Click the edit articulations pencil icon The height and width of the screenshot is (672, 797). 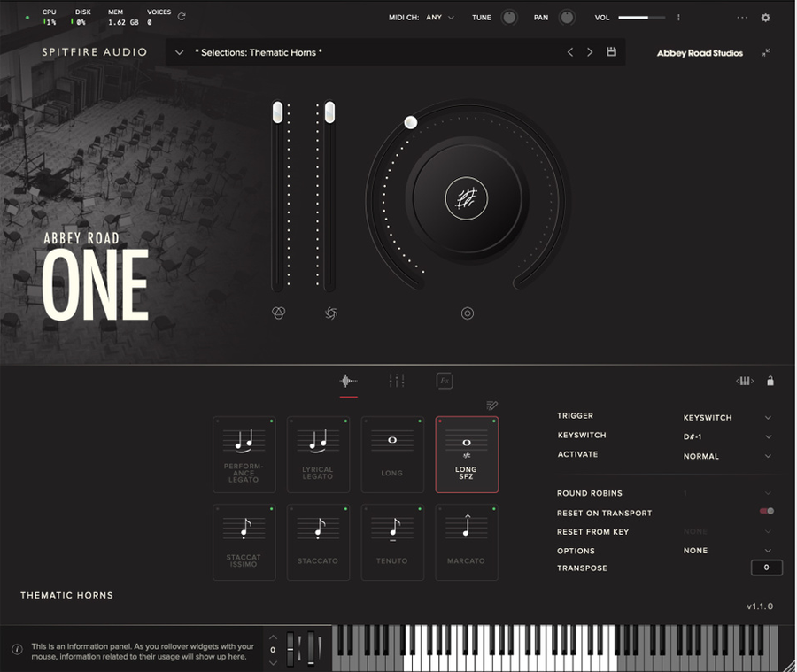pos(491,406)
